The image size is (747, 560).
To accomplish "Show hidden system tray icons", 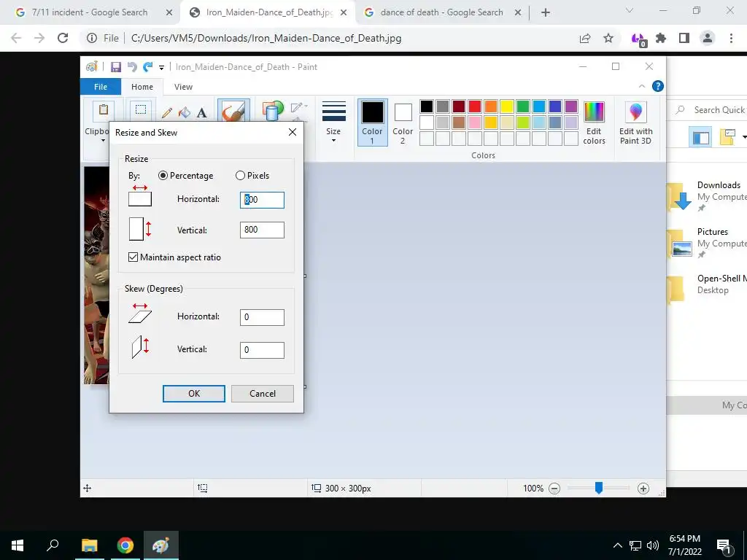I will [617, 545].
